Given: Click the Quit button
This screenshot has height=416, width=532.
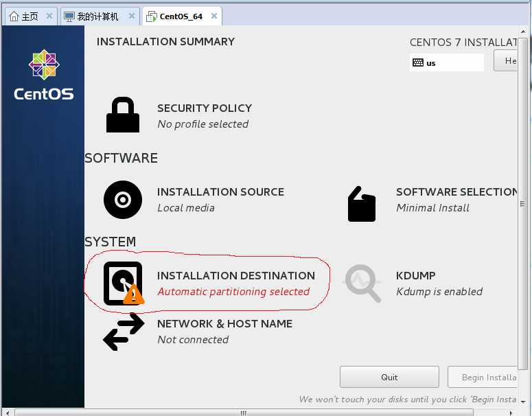Looking at the screenshot, I should 389,377.
